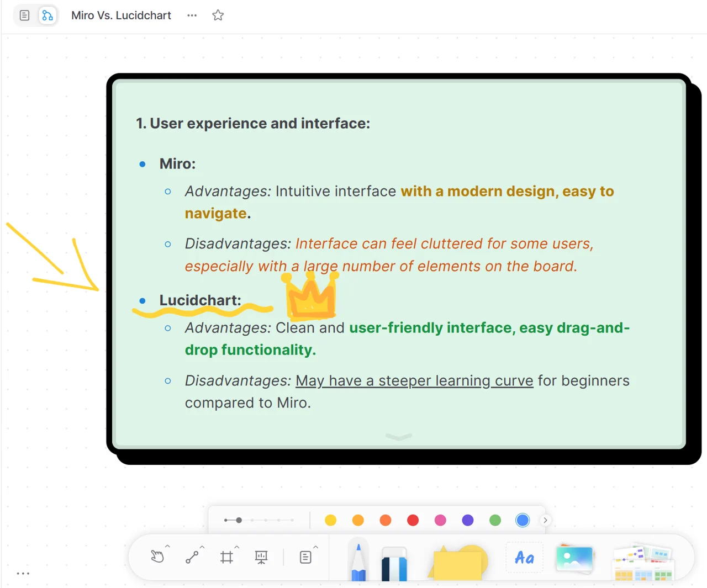Click the green text 'drop functionality.'
Screen dimensions: 707x588
tap(250, 350)
